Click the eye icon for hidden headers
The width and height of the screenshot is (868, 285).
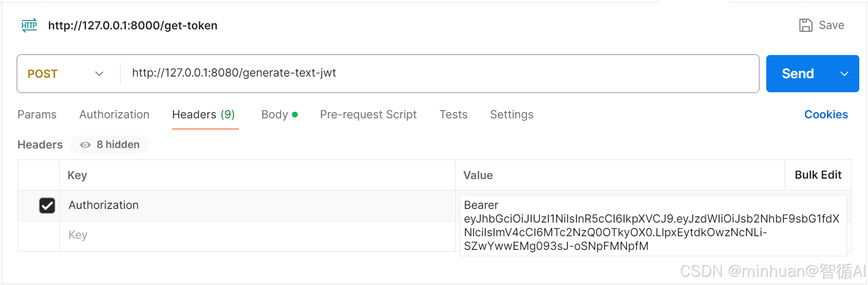tap(85, 145)
